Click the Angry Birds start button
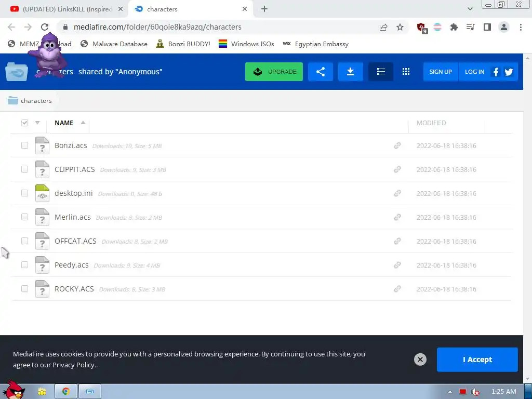 (x=13, y=390)
